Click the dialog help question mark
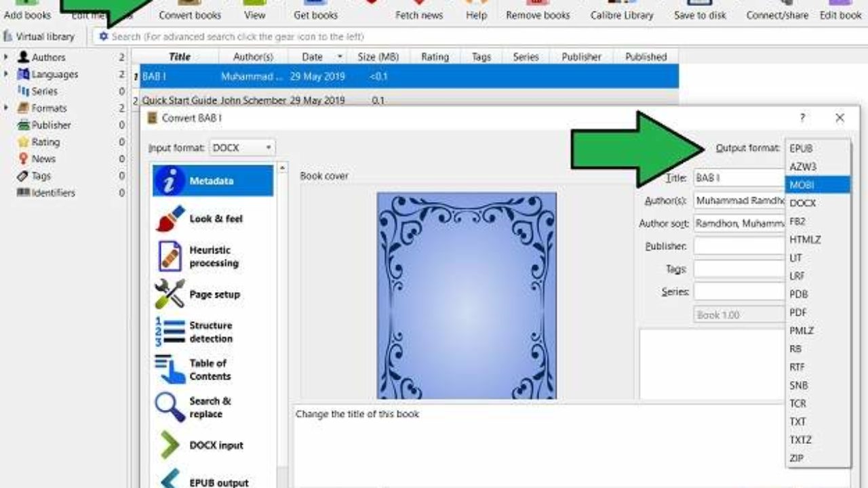The height and width of the screenshot is (488, 868). point(802,118)
